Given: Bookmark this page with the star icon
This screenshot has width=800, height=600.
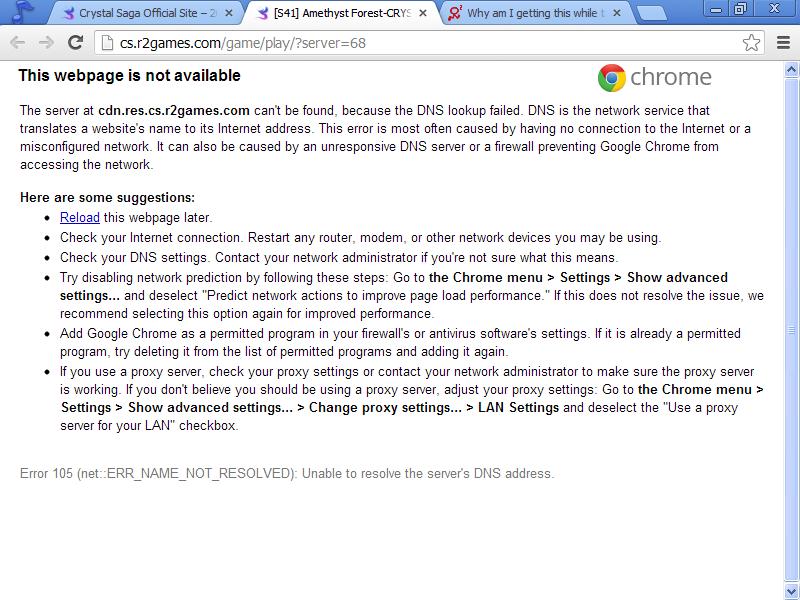Looking at the screenshot, I should [751, 43].
